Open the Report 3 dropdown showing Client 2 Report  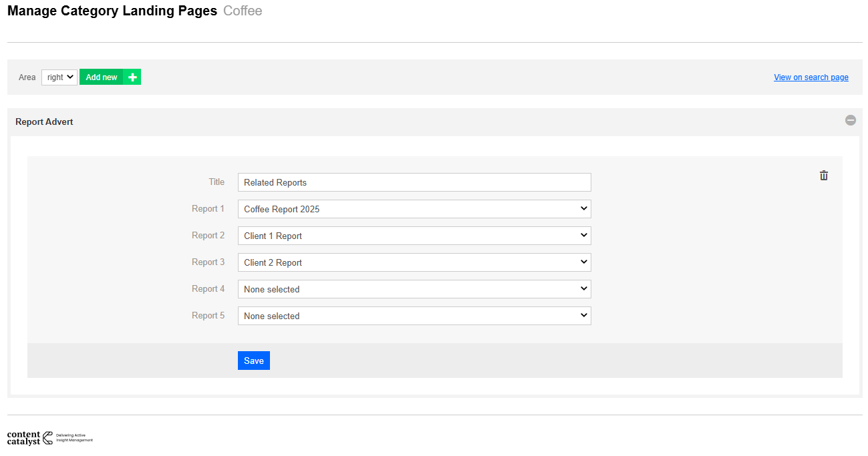(414, 262)
